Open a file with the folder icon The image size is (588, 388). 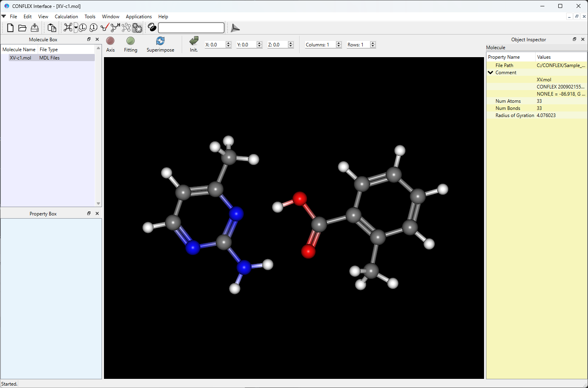point(22,28)
